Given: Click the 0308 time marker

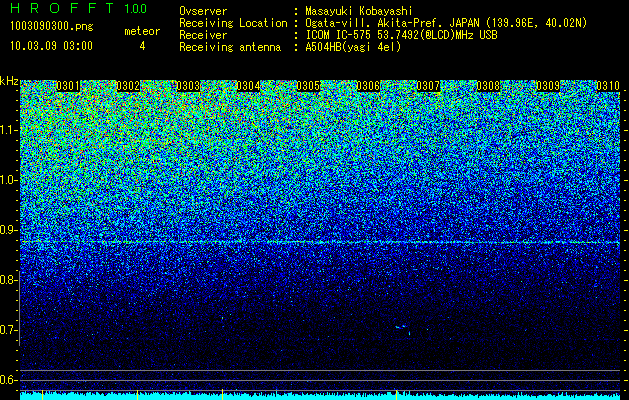Looking at the screenshot, I should point(488,86).
